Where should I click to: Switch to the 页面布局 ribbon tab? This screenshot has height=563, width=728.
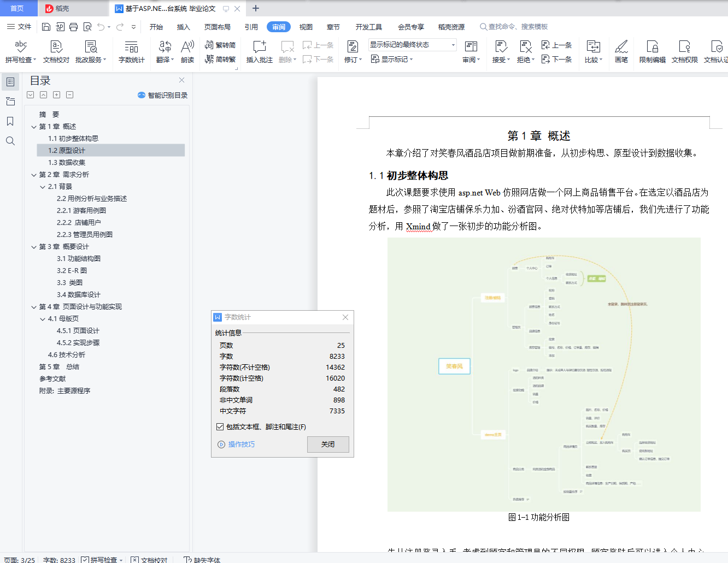pos(218,27)
